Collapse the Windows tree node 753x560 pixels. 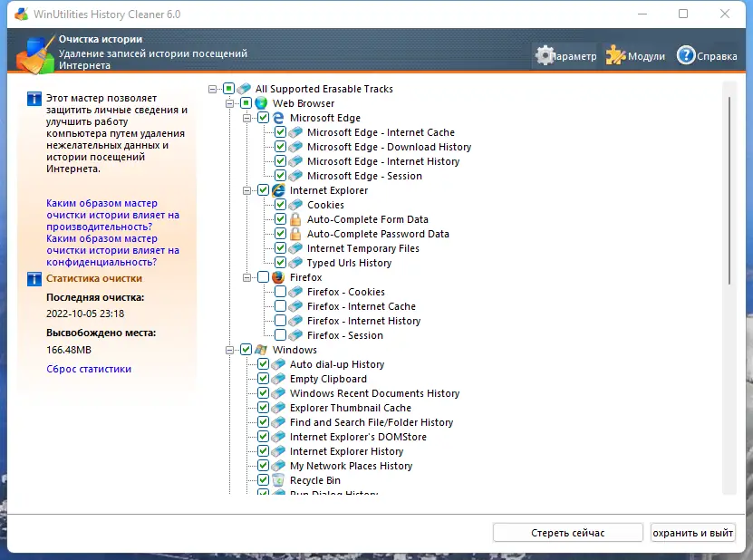coord(229,350)
